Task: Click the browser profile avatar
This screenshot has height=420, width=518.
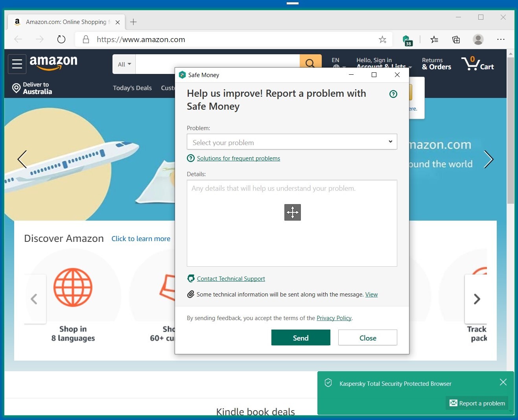Action: pyautogui.click(x=478, y=39)
